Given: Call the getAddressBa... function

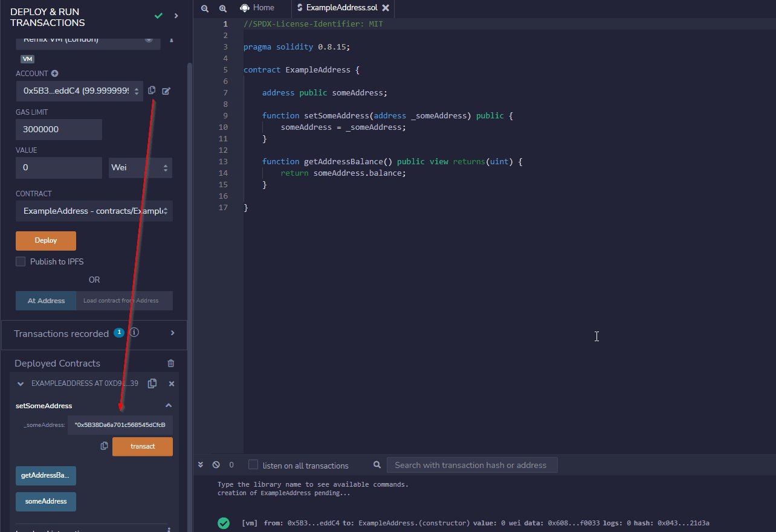Looking at the screenshot, I should [x=46, y=475].
